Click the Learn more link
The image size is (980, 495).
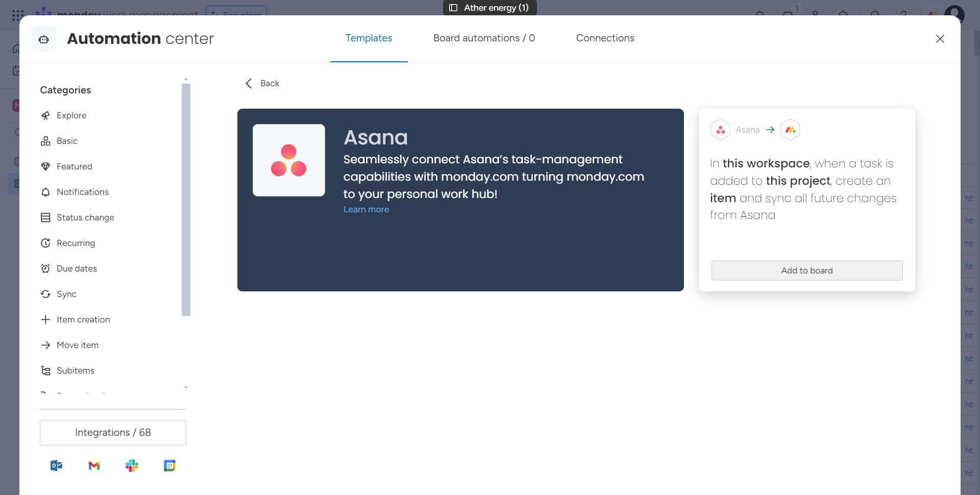point(366,209)
